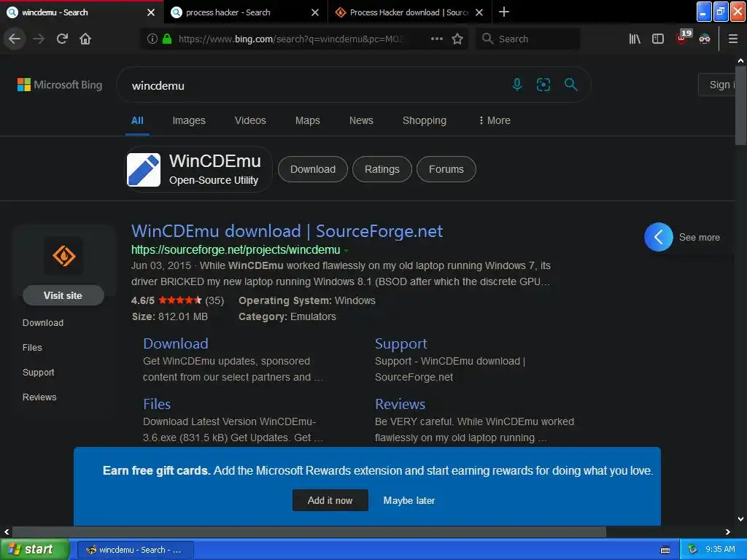Click the SourceForge orange logo thumbnail
747x560 pixels.
(x=63, y=256)
